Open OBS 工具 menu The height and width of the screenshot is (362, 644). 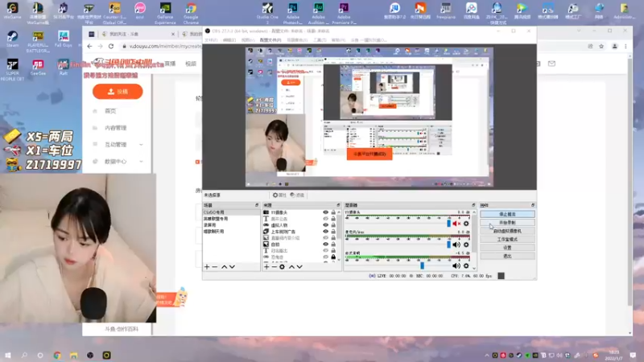tap(320, 40)
